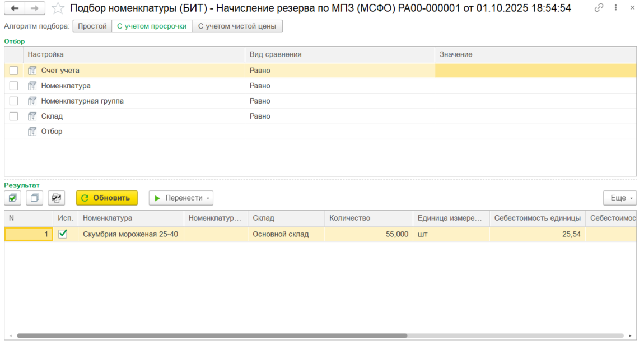This screenshot has height=345, width=644.
Task: Click the back navigation arrow
Action: (x=15, y=8)
